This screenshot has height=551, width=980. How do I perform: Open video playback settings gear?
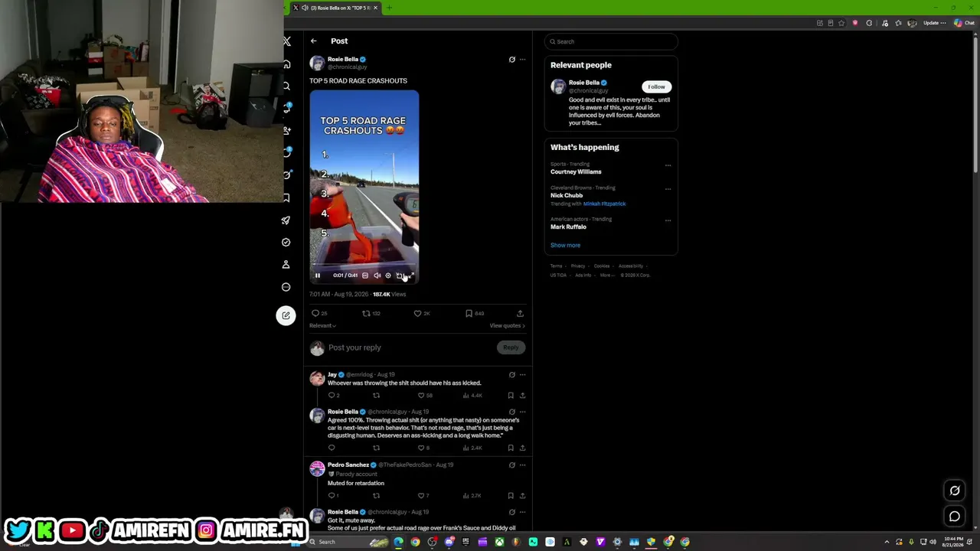coord(388,275)
